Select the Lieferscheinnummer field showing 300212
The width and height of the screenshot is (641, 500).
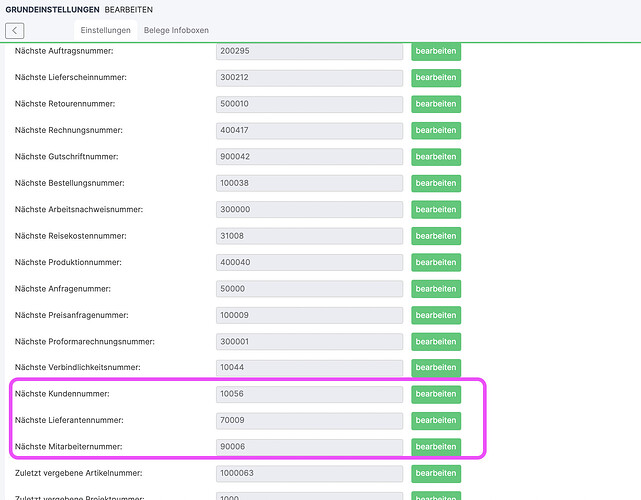point(309,78)
